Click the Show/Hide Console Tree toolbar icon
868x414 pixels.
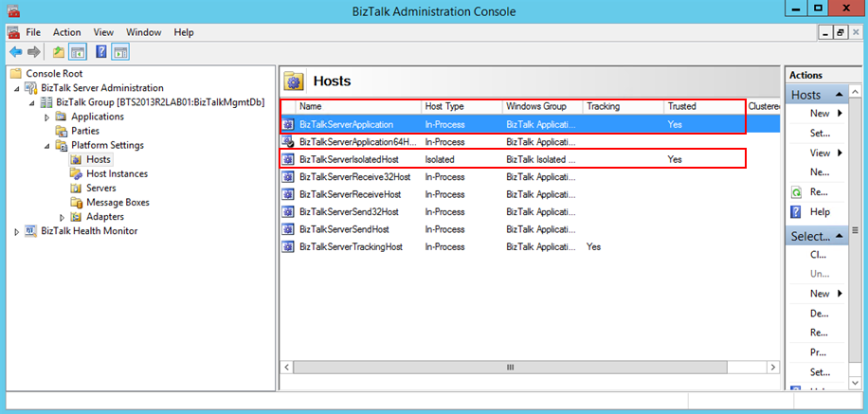(78, 51)
